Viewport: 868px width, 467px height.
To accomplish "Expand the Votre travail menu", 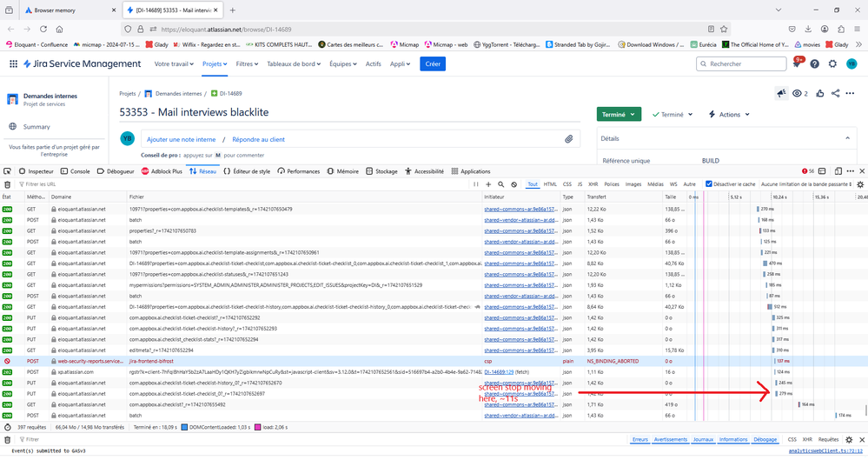I will pyautogui.click(x=174, y=63).
